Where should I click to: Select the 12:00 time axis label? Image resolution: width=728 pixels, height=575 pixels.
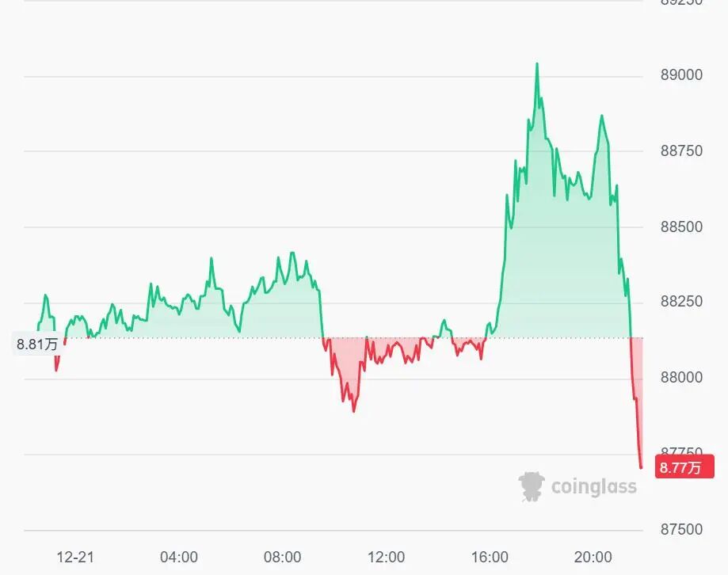click(387, 557)
